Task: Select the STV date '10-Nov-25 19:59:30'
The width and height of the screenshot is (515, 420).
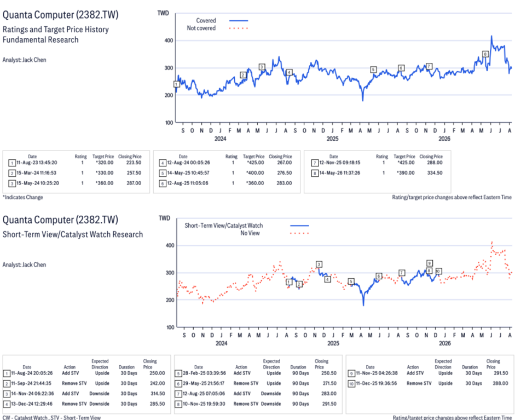Action: pyautogui.click(x=204, y=404)
